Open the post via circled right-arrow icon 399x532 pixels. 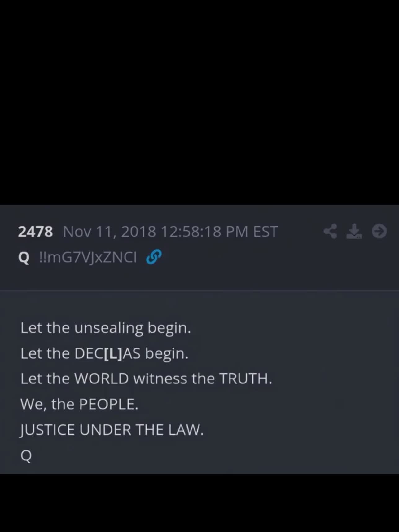[x=379, y=231]
